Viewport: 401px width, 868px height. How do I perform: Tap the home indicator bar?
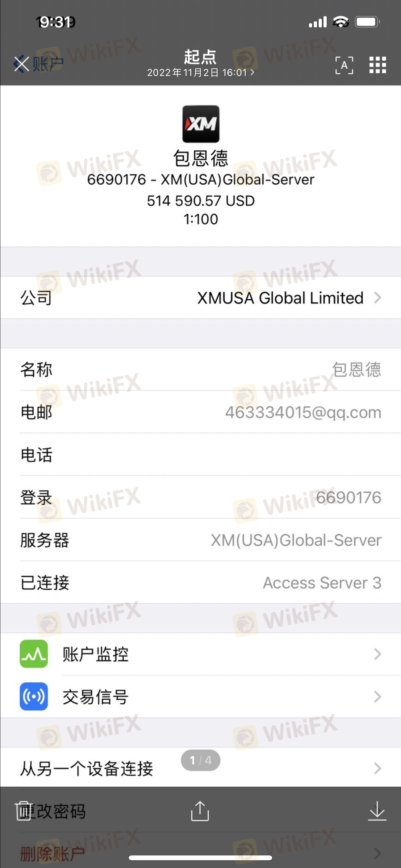coord(200,858)
